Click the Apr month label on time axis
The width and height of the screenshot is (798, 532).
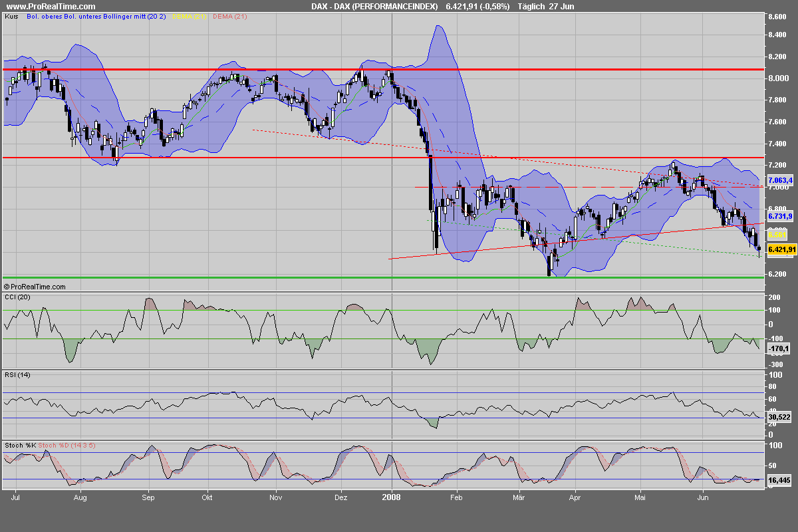coord(575,496)
